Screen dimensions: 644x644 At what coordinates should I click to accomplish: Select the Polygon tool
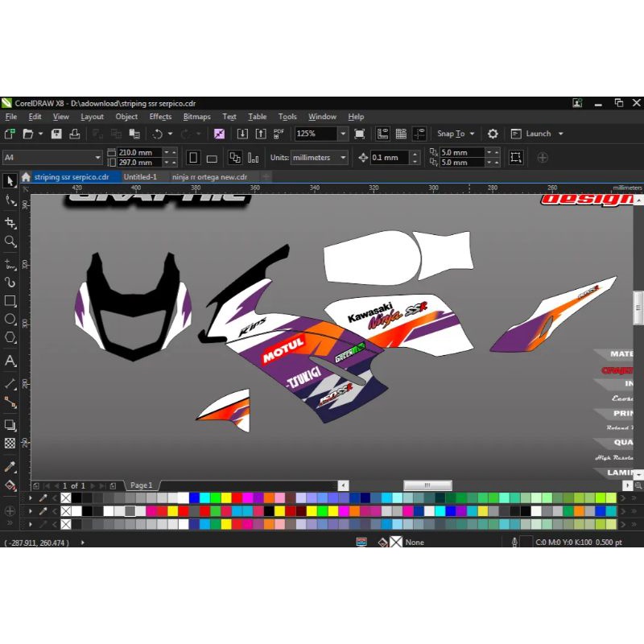(10, 337)
